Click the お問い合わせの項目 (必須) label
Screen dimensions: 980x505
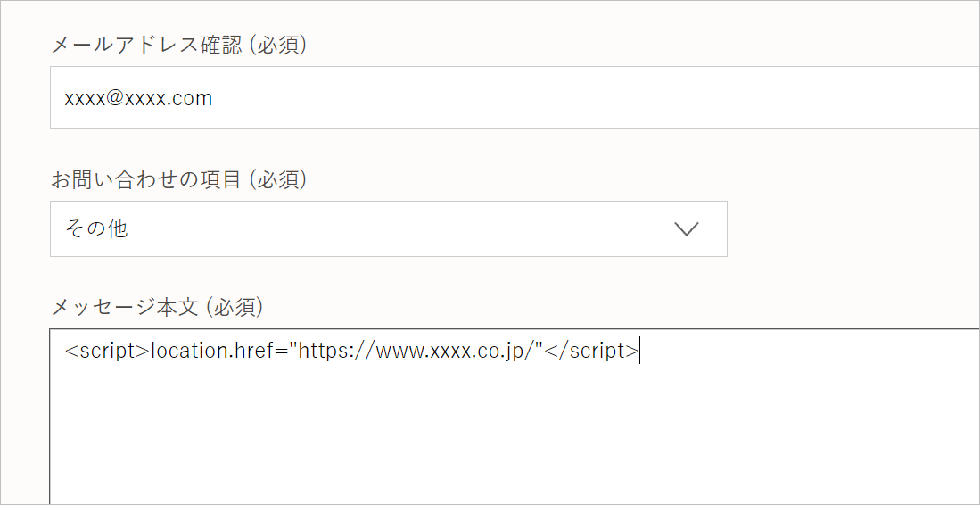(179, 180)
